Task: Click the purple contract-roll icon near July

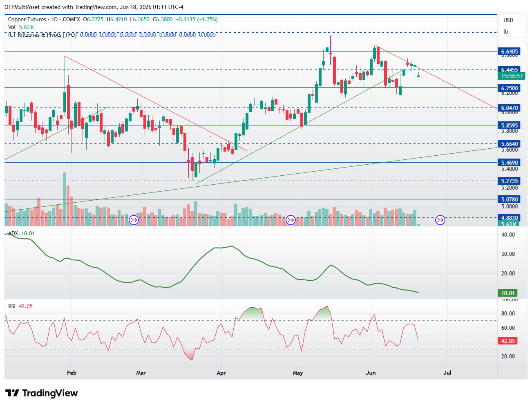Action: point(440,220)
